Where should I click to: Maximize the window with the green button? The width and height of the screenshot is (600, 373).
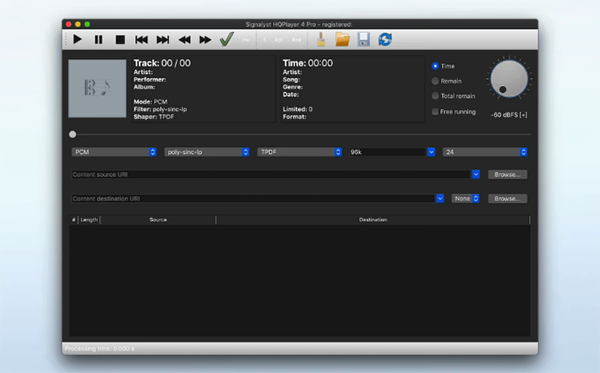[87, 24]
